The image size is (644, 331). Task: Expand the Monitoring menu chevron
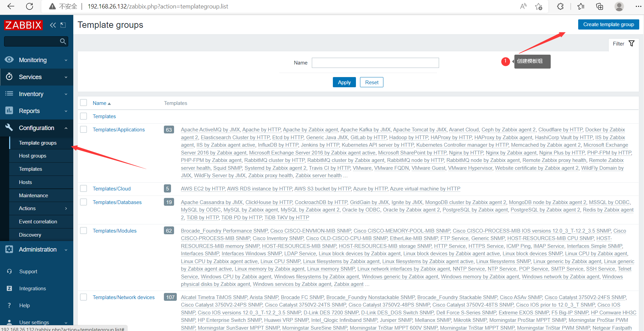[x=66, y=60]
